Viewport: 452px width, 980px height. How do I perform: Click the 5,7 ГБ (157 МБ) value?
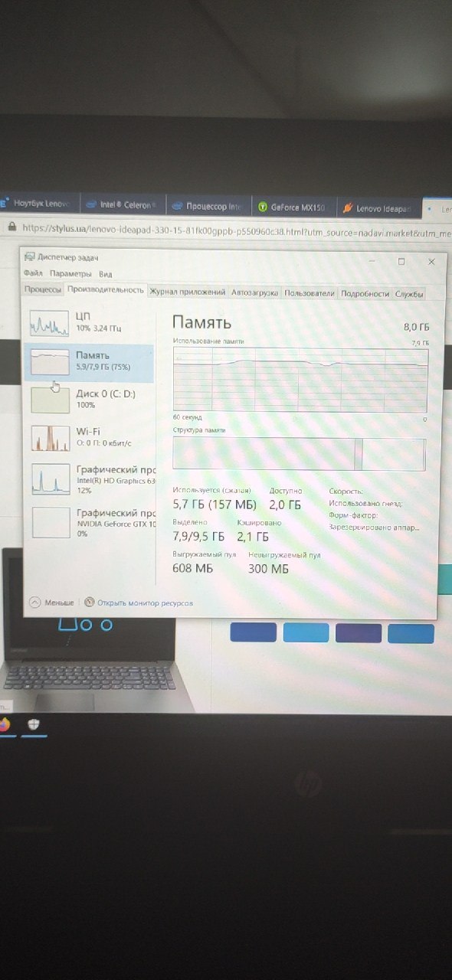[x=215, y=505]
